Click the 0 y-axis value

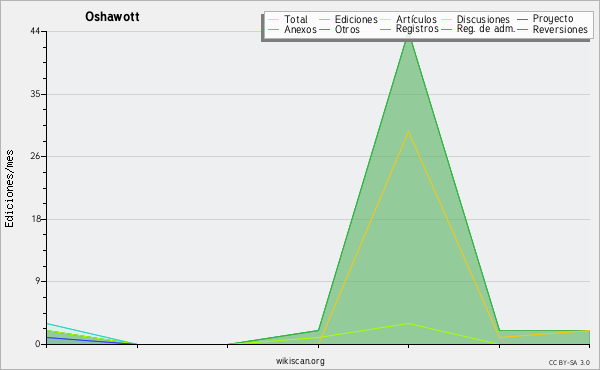tap(38, 344)
